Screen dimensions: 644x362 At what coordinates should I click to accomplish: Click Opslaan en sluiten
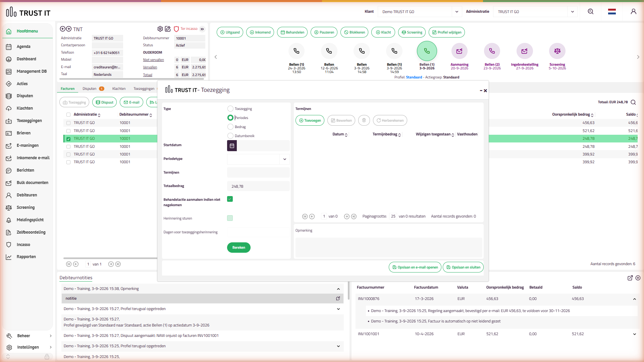(x=463, y=267)
